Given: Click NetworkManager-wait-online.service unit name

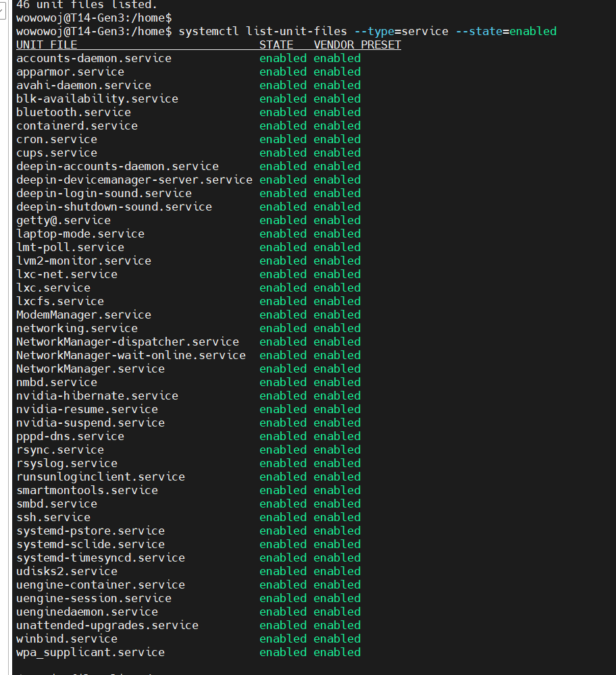Looking at the screenshot, I should coord(131,355).
